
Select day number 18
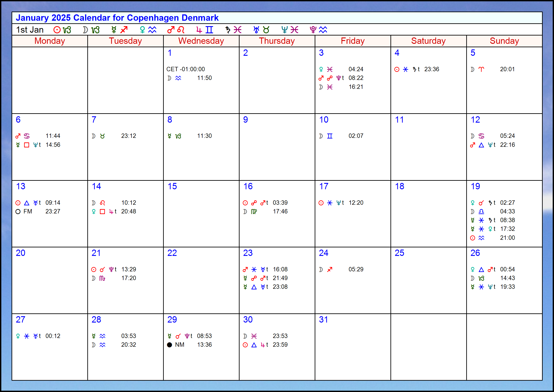coord(400,186)
